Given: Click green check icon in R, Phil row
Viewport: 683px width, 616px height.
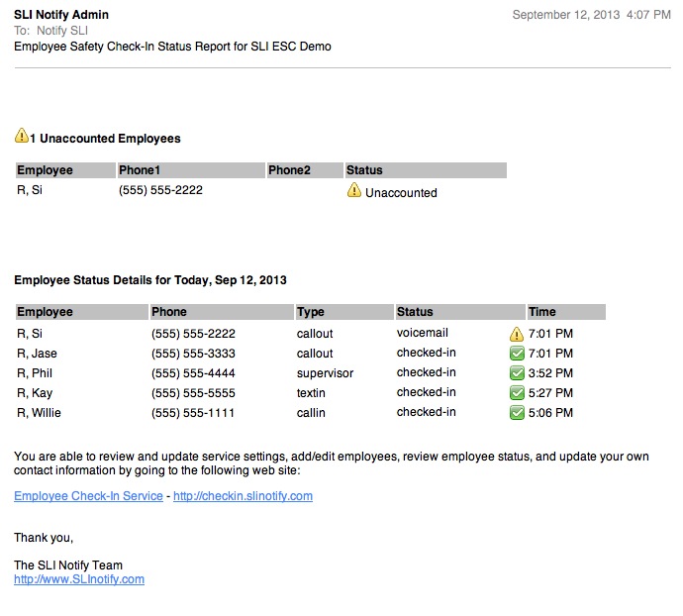Looking at the screenshot, I should pyautogui.click(x=517, y=373).
